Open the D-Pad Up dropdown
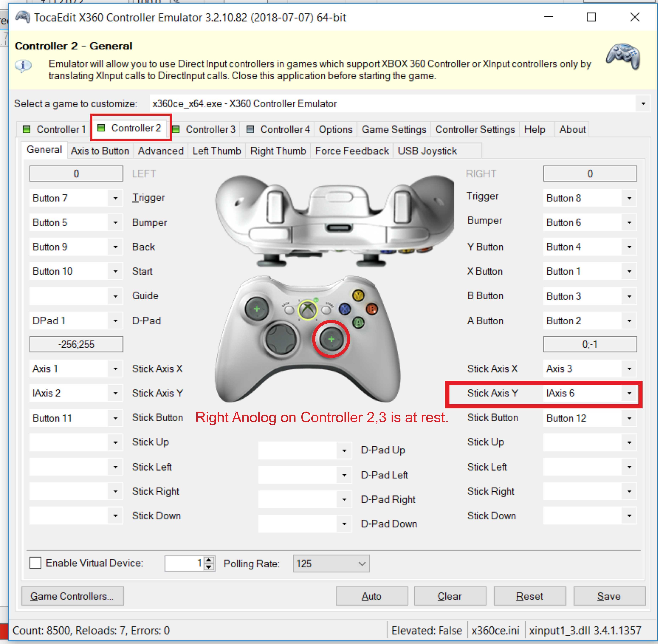This screenshot has width=658, height=644. 344,450
